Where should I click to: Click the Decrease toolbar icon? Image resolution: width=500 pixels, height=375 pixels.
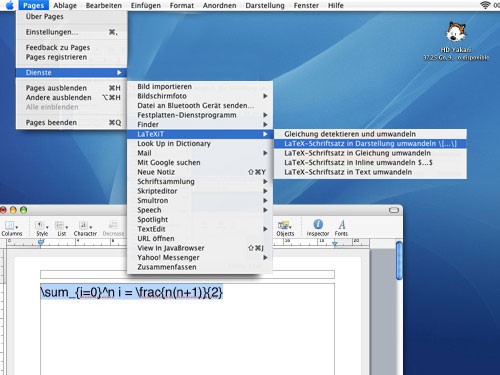pyautogui.click(x=113, y=228)
